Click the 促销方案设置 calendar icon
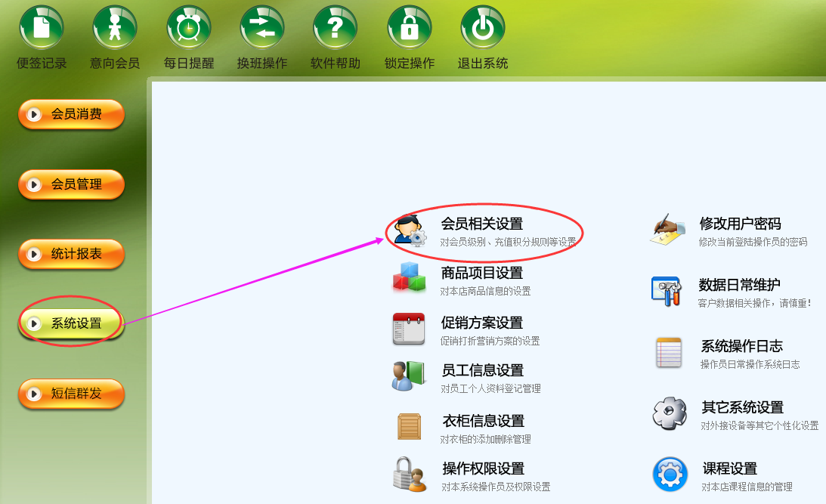 click(409, 329)
